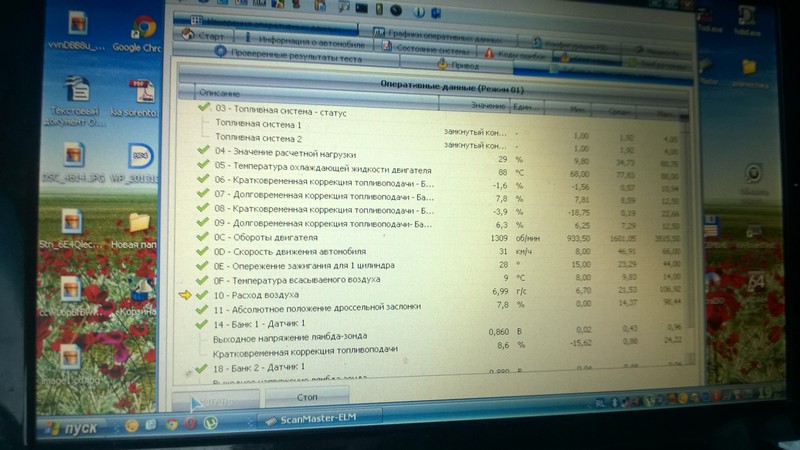Open the kia sorento PDF file
The width and height of the screenshot is (800, 450).
[143, 95]
